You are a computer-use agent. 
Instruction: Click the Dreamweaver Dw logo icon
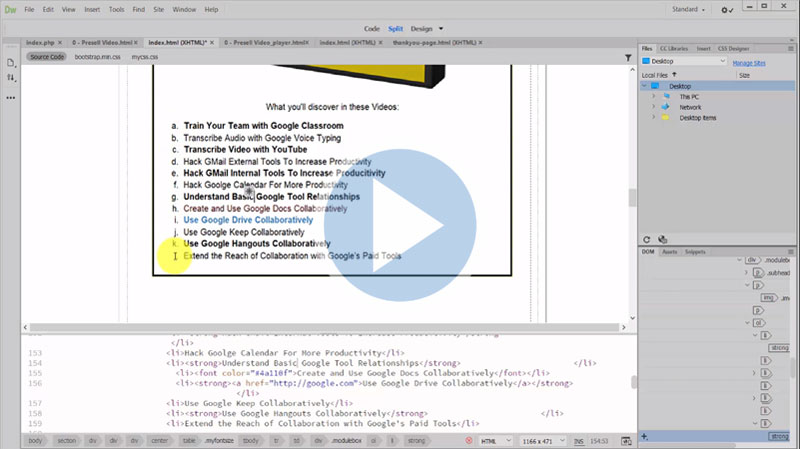pyautogui.click(x=12, y=9)
